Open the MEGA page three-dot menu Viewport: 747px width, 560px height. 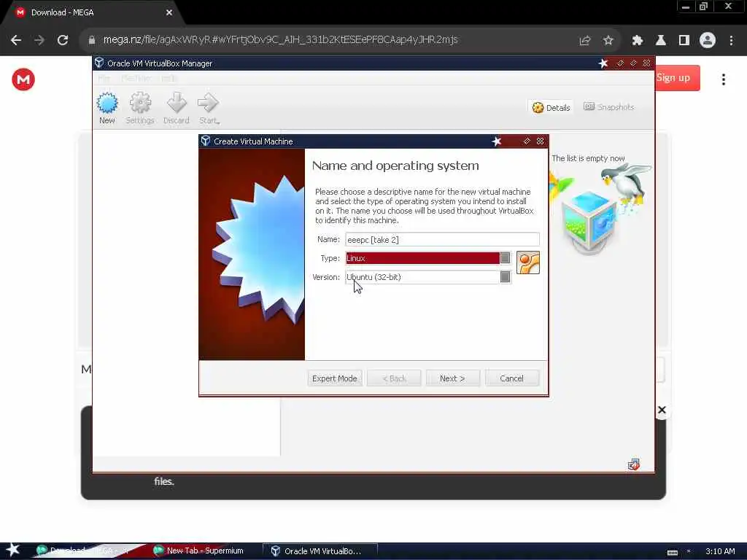coord(724,79)
